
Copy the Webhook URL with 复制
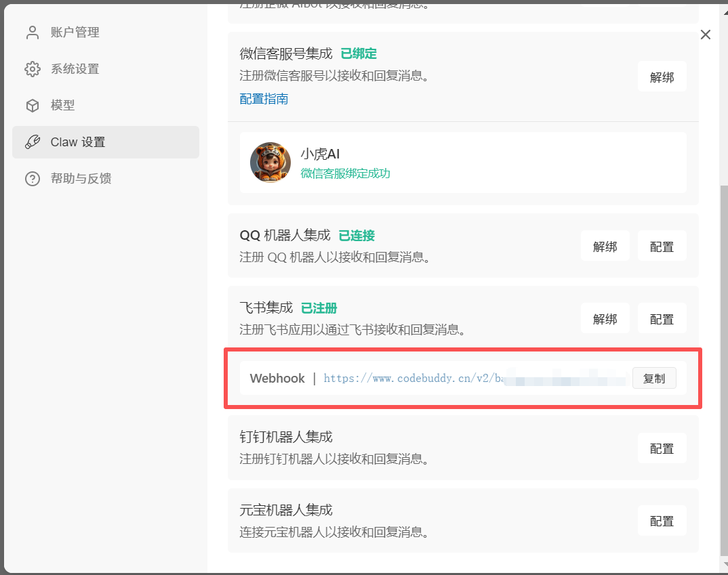coord(654,379)
